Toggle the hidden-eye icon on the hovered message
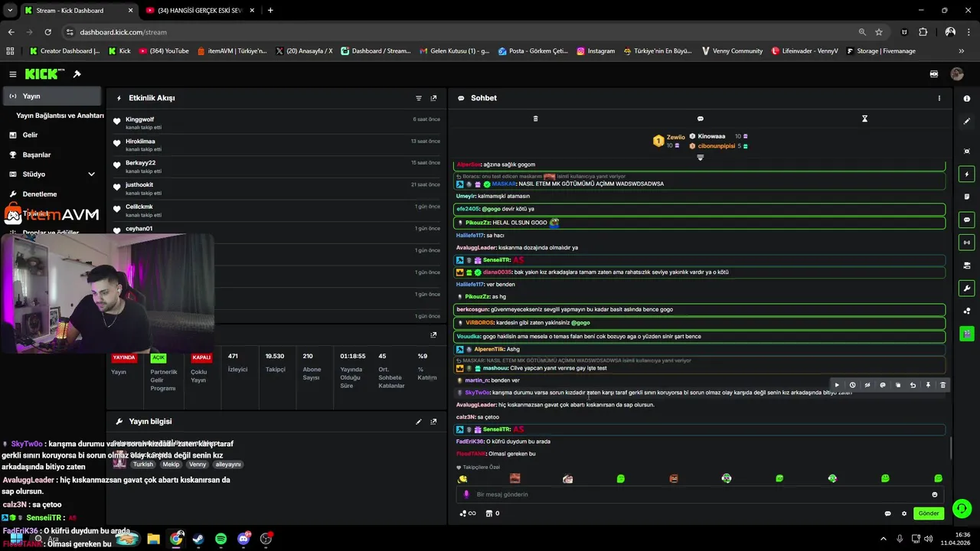 click(x=867, y=385)
